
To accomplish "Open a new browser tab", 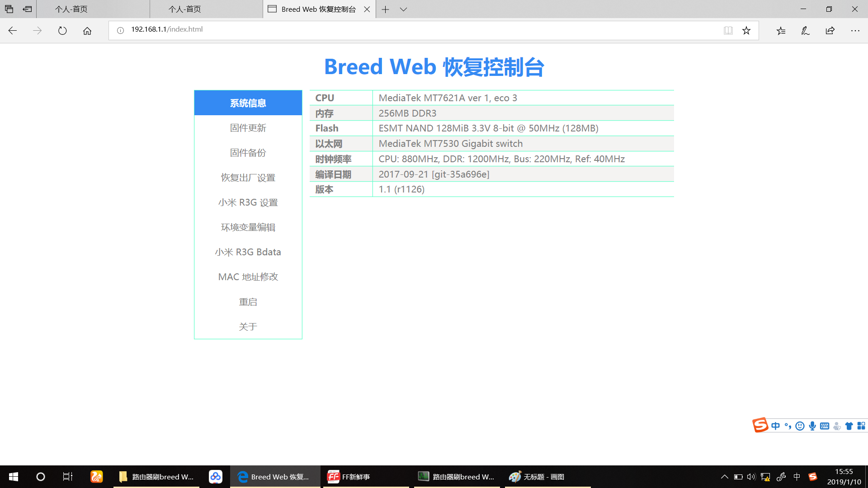I will click(x=385, y=9).
